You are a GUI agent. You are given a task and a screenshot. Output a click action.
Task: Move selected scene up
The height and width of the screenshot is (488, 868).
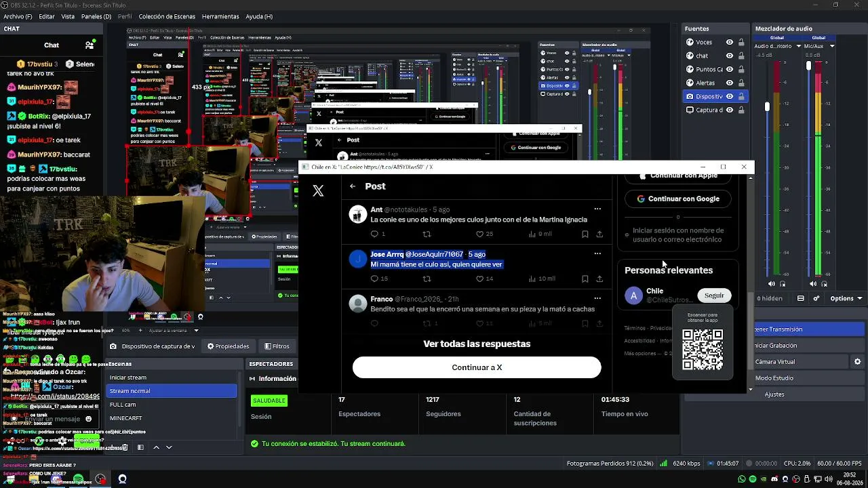click(x=156, y=447)
